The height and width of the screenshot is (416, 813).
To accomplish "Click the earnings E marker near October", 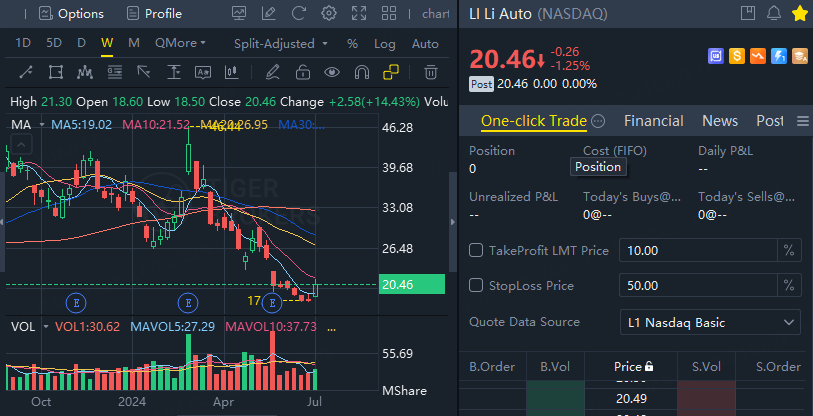I will coord(76,302).
